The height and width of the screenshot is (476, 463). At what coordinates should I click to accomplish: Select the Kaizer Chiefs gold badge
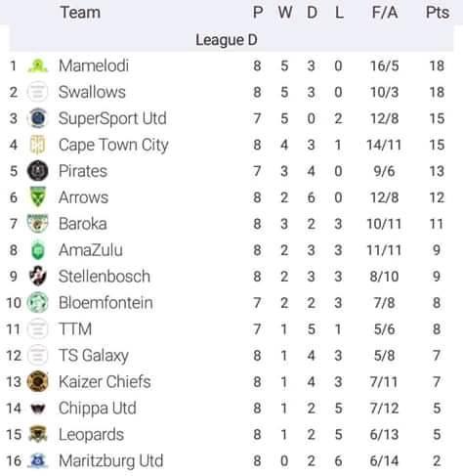click(x=38, y=381)
